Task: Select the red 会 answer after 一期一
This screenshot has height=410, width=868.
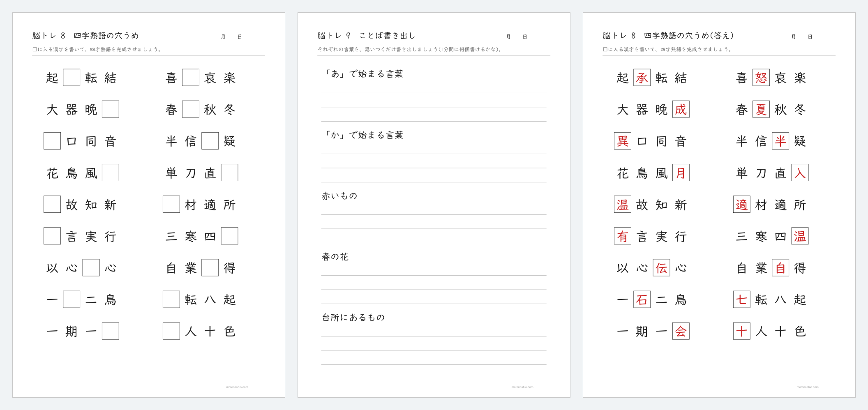Action: [x=681, y=331]
